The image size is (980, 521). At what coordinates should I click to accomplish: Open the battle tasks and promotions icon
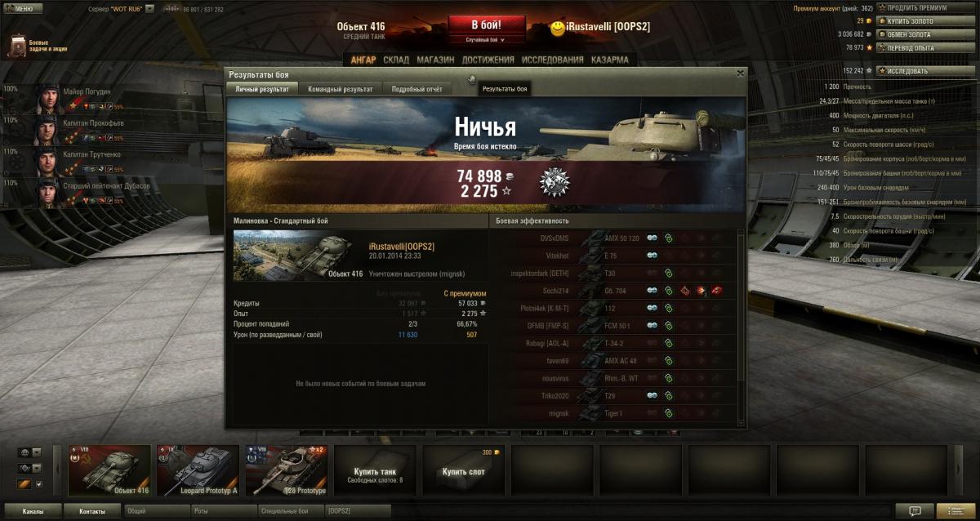click(18, 46)
